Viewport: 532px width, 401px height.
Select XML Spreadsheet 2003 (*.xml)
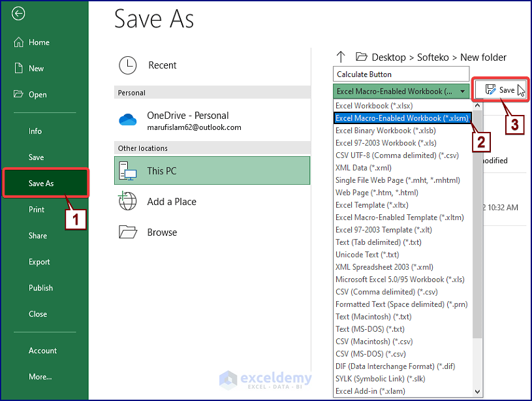point(403,267)
